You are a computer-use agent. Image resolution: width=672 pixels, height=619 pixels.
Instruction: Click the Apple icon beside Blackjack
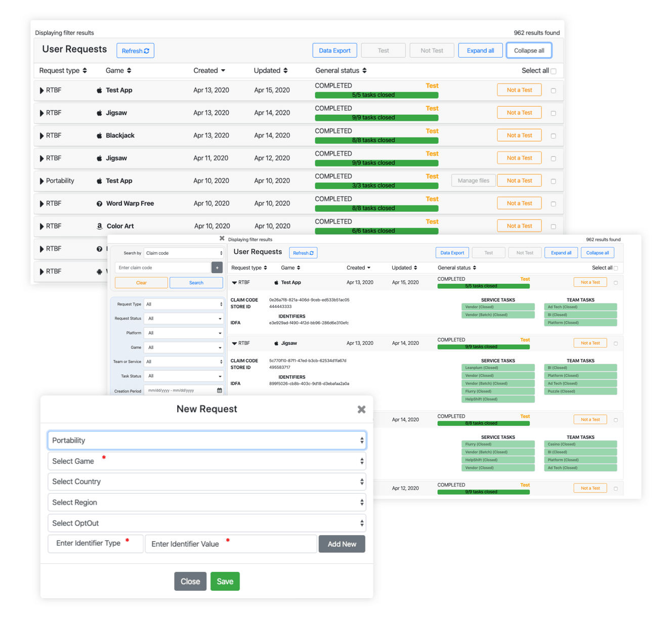(100, 136)
